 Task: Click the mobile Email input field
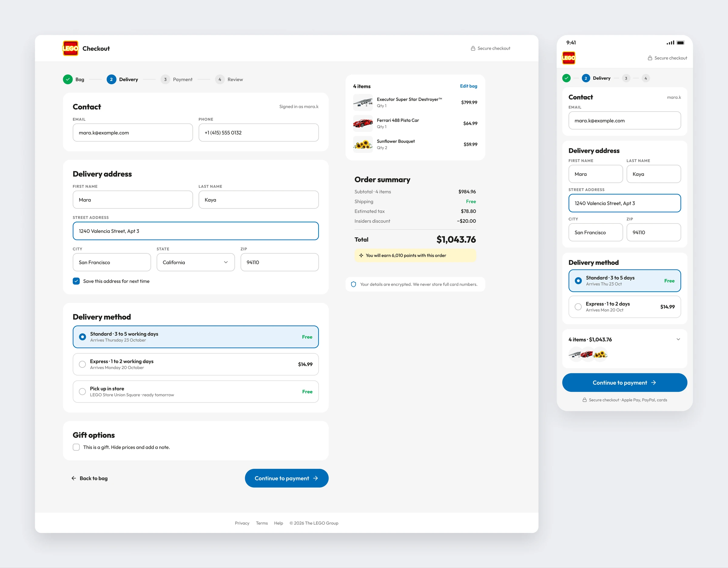tap(625, 121)
